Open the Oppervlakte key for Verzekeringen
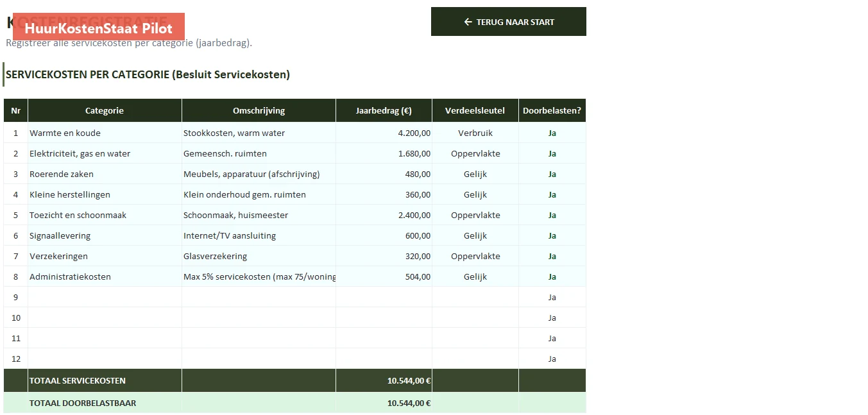This screenshot has height=415, width=868. 475,256
